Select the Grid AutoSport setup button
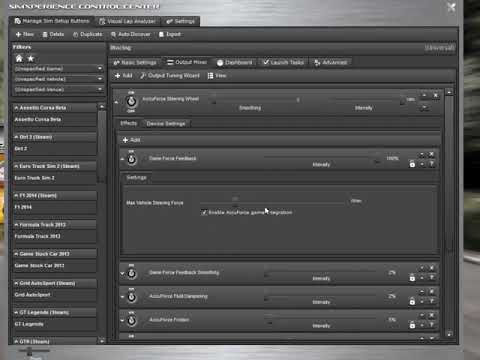This screenshot has width=480, height=360. tap(55, 295)
